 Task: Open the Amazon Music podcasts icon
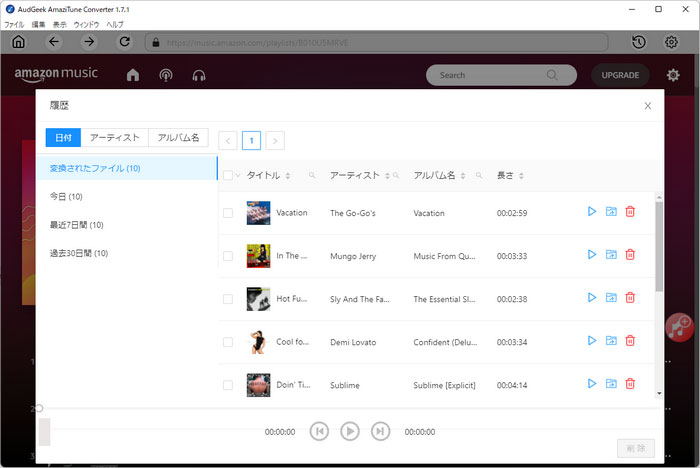tap(166, 75)
